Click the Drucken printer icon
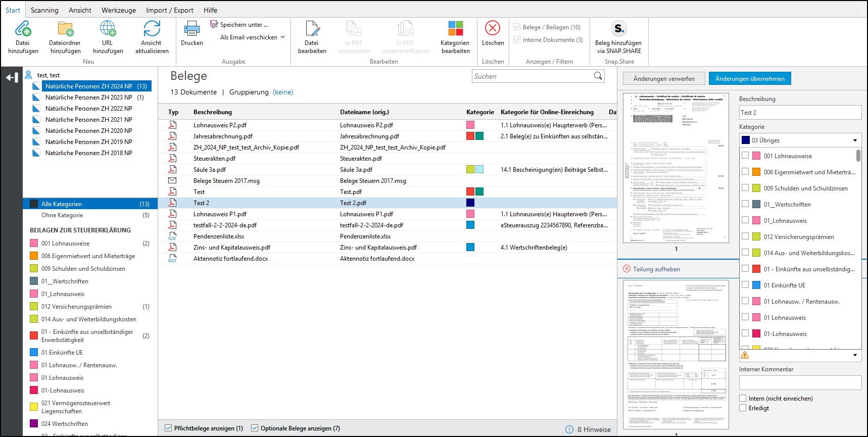The height and width of the screenshot is (437, 868). click(x=192, y=29)
